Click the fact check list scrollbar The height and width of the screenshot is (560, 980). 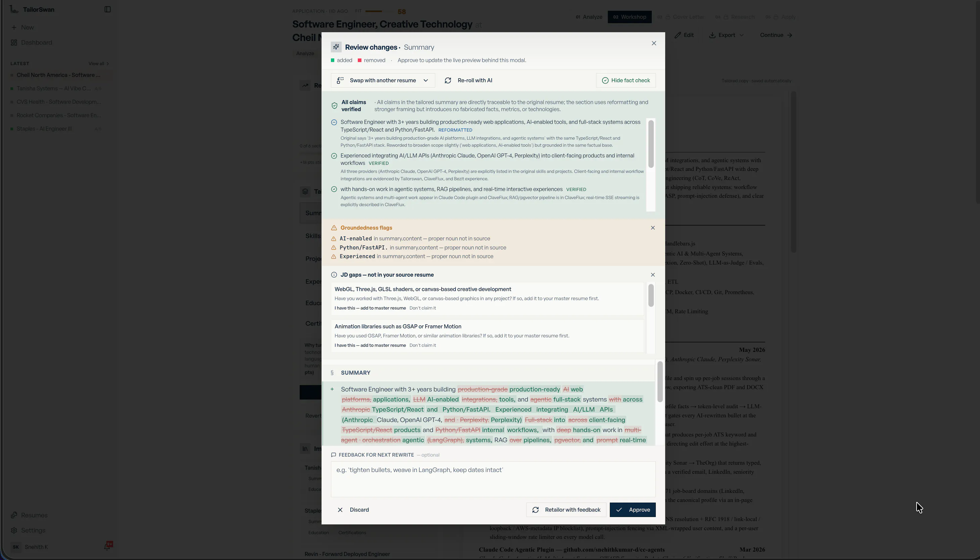point(651,144)
